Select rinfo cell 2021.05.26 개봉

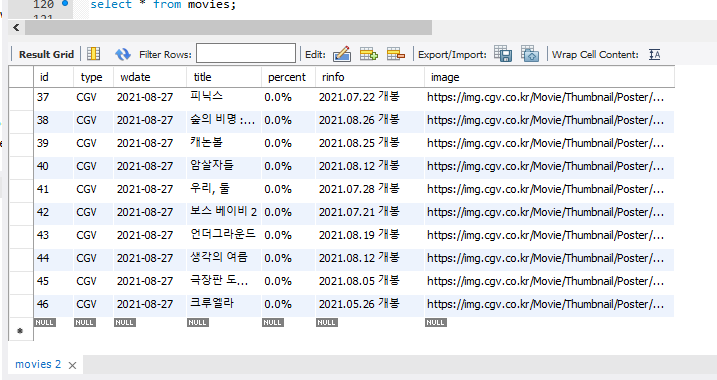click(x=370, y=304)
